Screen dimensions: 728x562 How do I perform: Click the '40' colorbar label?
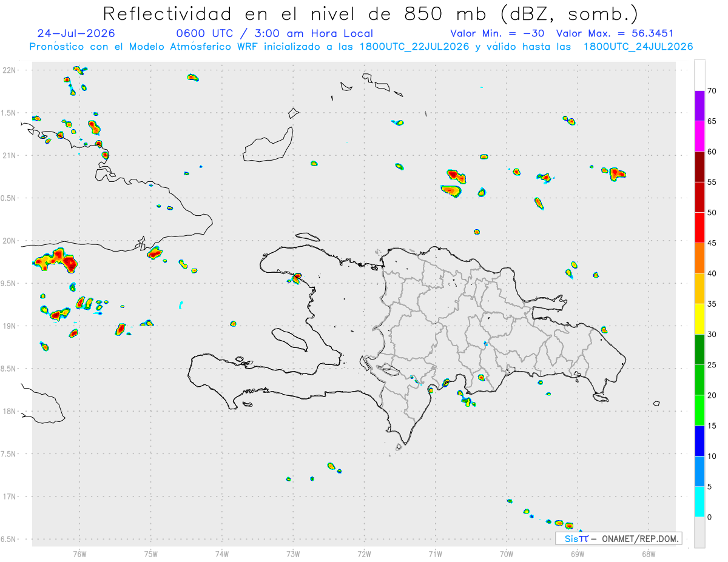pos(712,273)
